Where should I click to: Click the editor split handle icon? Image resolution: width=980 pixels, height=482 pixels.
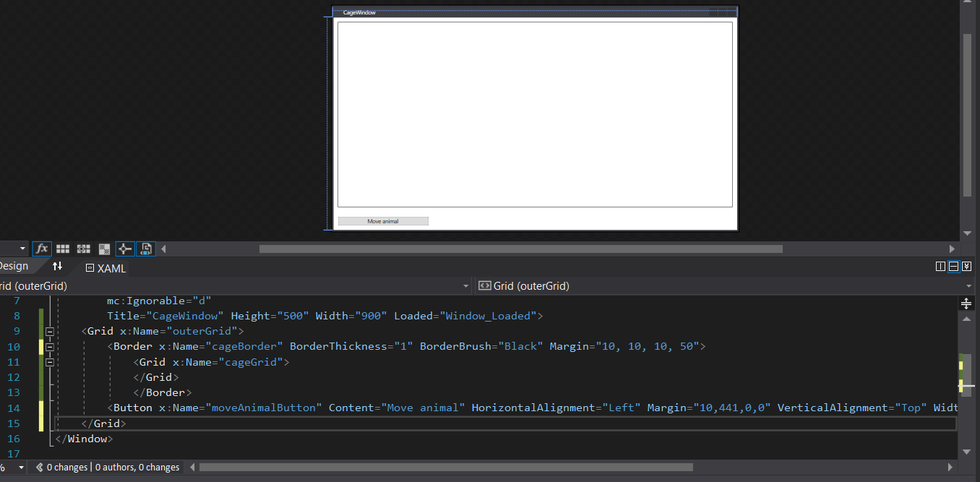967,303
